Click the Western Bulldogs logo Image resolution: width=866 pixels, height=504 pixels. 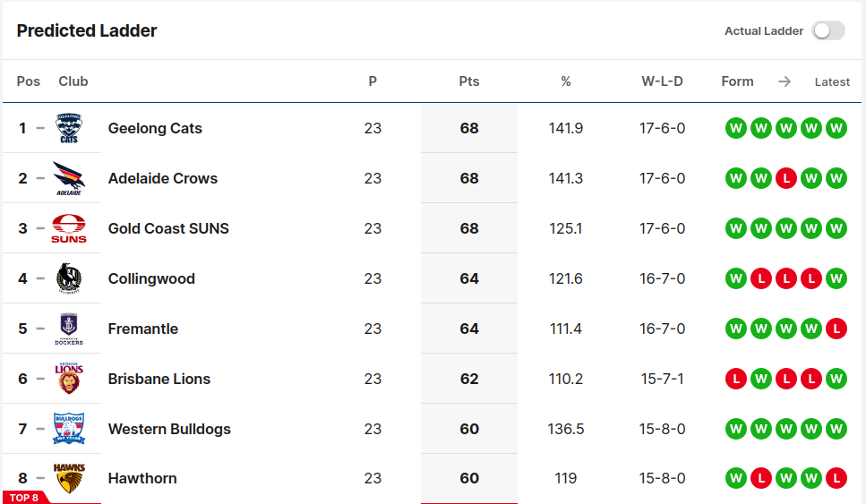pyautogui.click(x=69, y=429)
